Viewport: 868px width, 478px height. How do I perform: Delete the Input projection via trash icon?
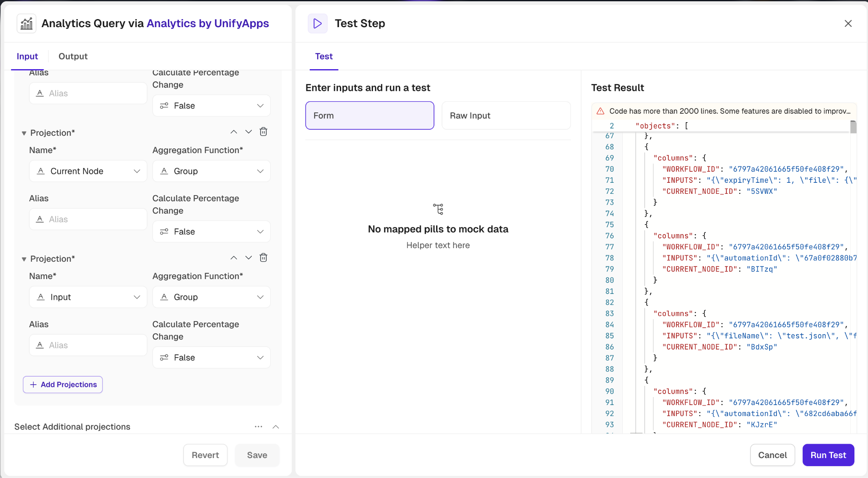[x=263, y=258]
